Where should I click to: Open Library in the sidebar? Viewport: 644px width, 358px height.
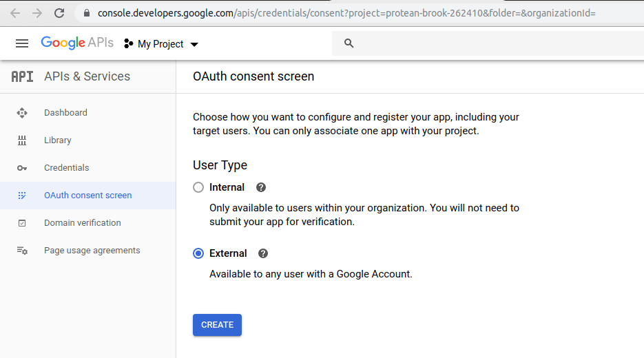tap(88, 140)
